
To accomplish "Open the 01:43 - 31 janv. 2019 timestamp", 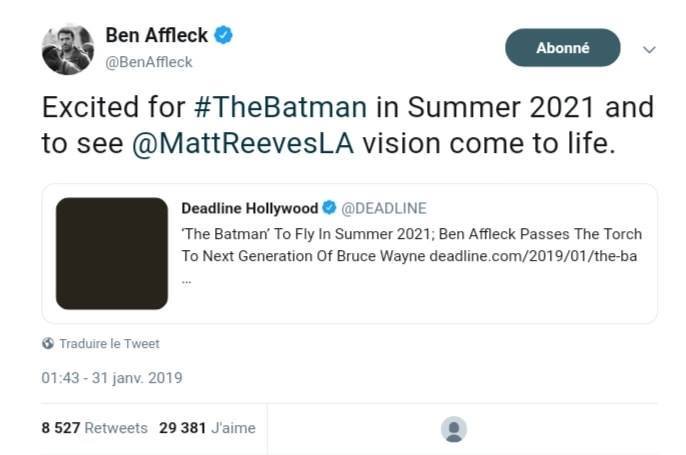I will point(111,378).
